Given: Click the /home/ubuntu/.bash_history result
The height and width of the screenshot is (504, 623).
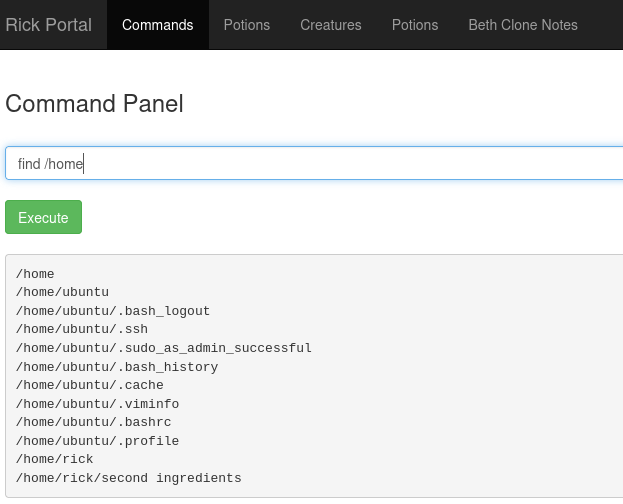Looking at the screenshot, I should (x=117, y=366).
